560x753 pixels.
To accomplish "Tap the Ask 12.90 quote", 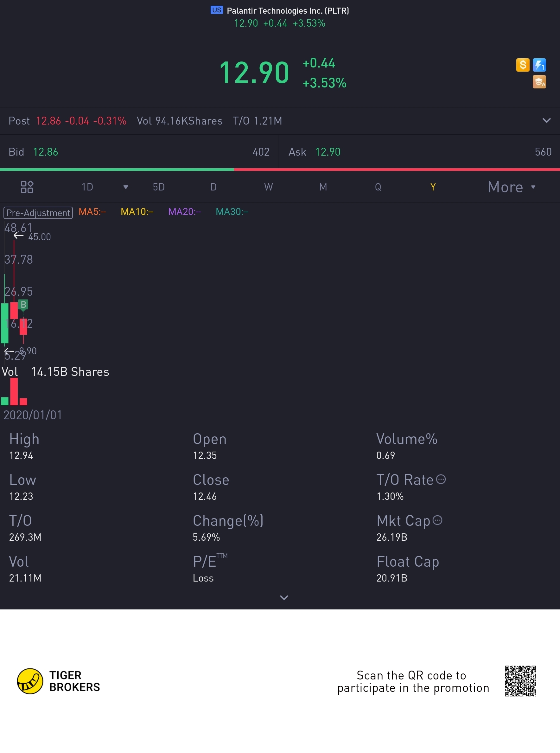I will 419,151.
